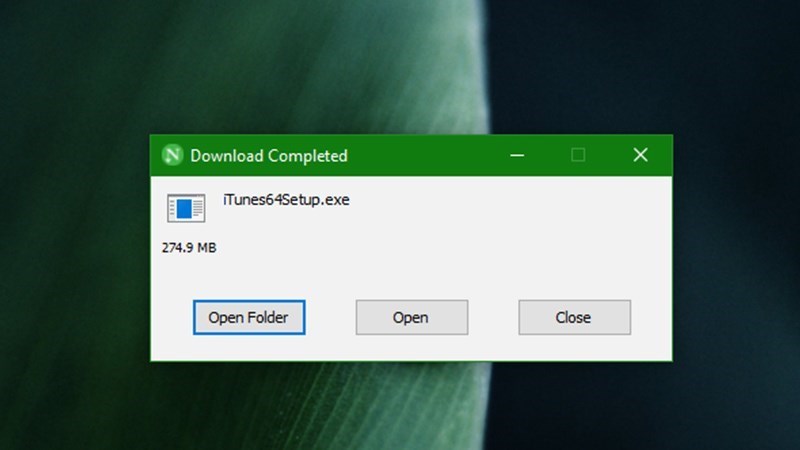This screenshot has height=450, width=800.
Task: Minimize the Download Completed window
Action: click(x=517, y=155)
